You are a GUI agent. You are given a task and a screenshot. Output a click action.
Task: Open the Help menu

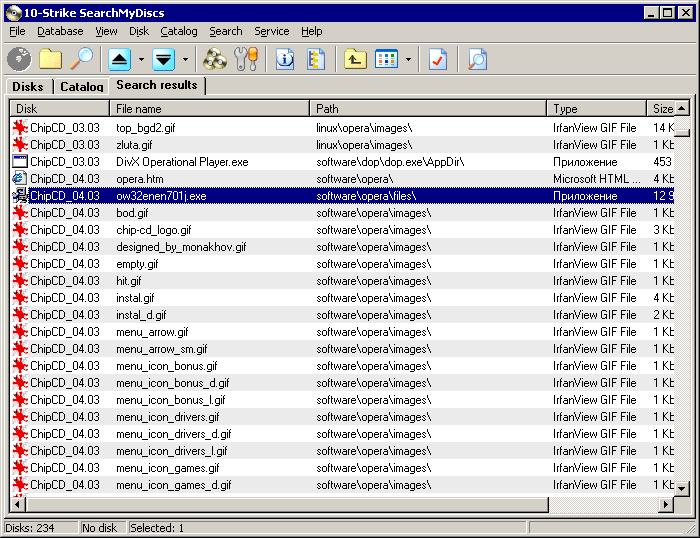point(312,31)
